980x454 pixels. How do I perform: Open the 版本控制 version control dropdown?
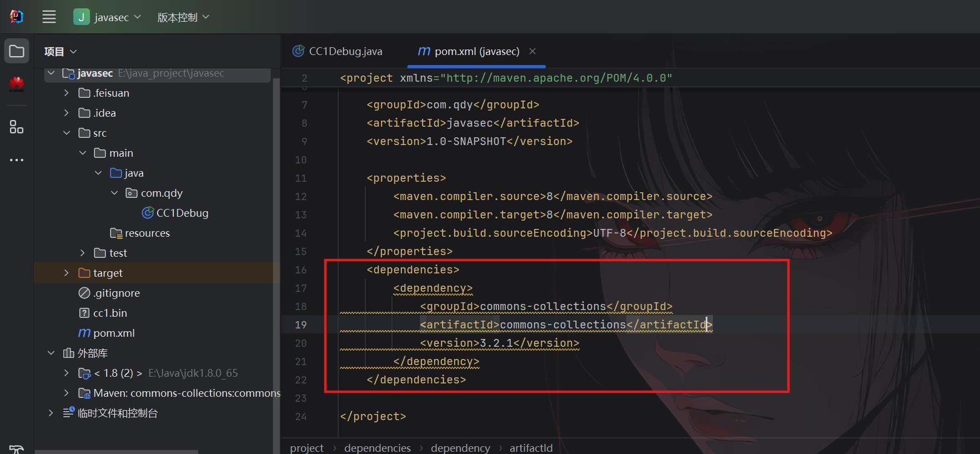click(183, 17)
